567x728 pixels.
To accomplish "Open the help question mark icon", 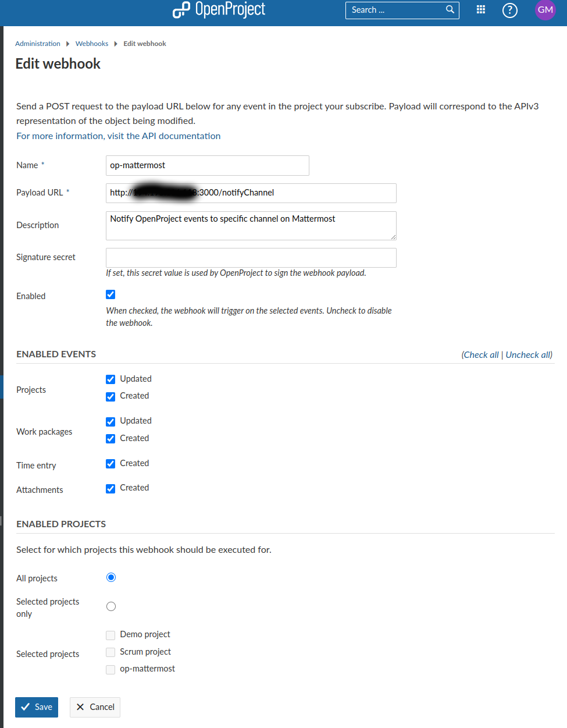I will tap(510, 10).
